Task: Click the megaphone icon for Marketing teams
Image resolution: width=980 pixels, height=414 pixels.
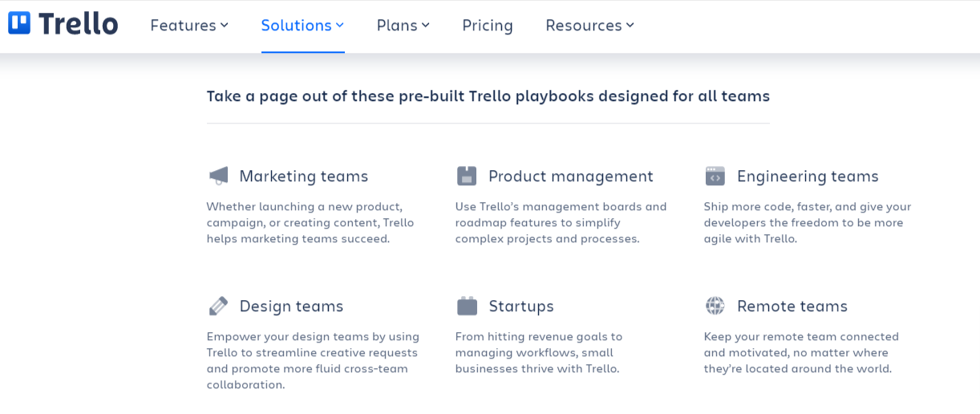Action: tap(218, 176)
